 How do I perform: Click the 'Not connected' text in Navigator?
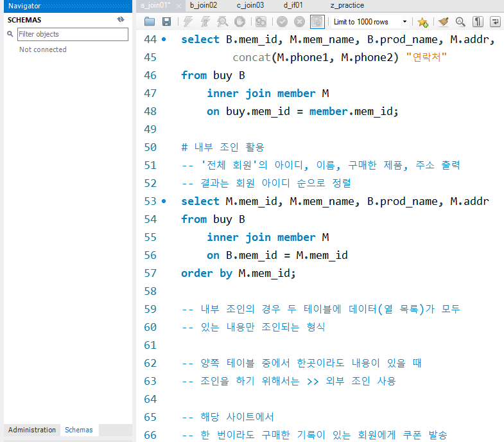coord(43,49)
